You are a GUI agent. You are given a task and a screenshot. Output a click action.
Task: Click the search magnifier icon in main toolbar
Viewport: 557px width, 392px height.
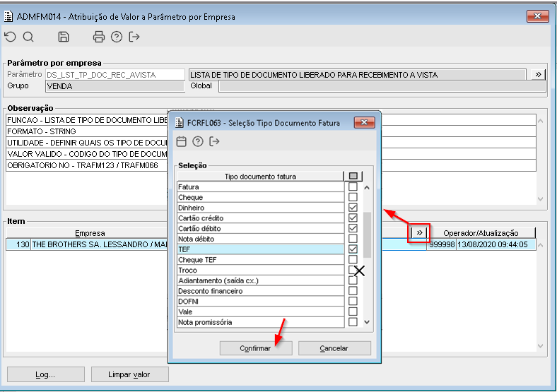pyautogui.click(x=28, y=37)
